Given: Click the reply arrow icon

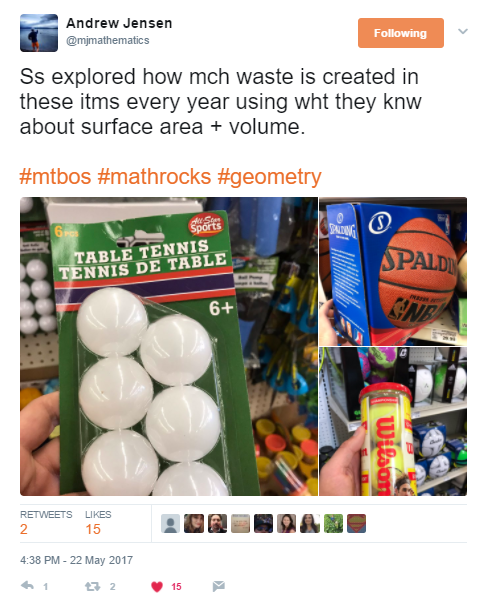Looking at the screenshot, I should click(x=27, y=586).
